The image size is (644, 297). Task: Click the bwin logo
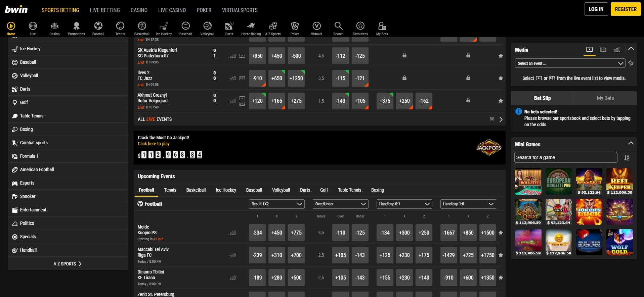16,9
